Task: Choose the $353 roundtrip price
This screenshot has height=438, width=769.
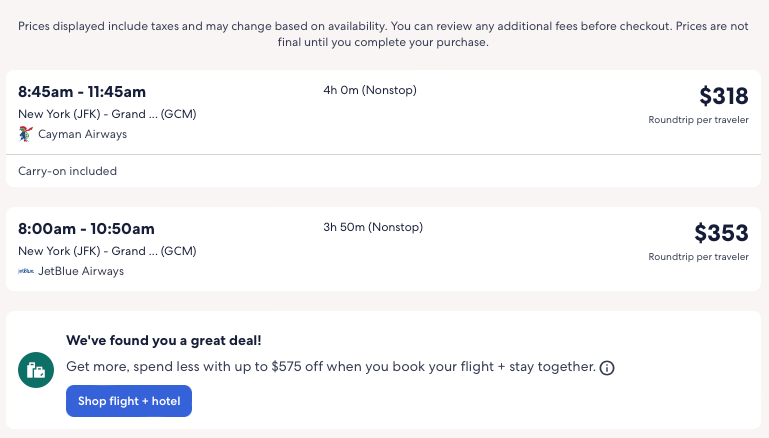Action: 721,233
